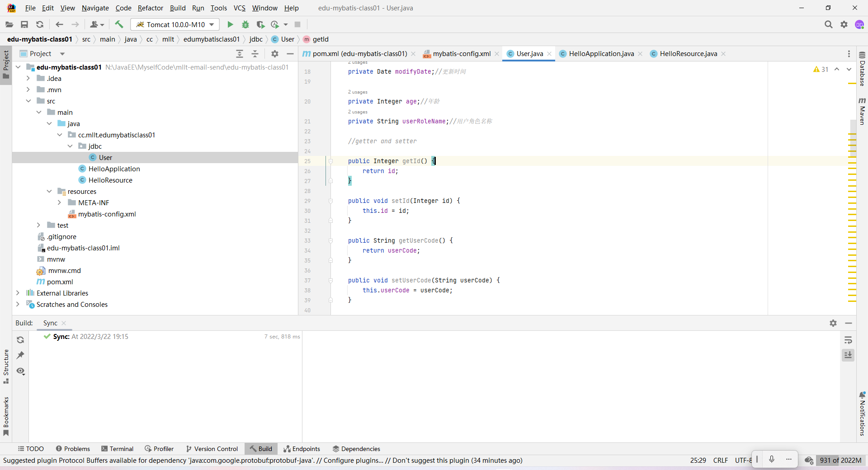This screenshot has height=470, width=868.
Task: Open IDE settings gear in top toolbar
Action: 844,24
